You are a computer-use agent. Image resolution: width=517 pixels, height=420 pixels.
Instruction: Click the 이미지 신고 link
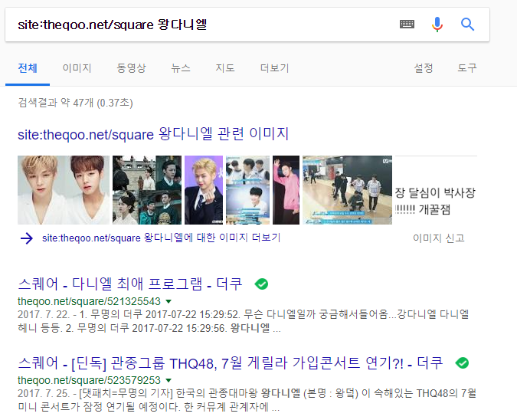(439, 238)
